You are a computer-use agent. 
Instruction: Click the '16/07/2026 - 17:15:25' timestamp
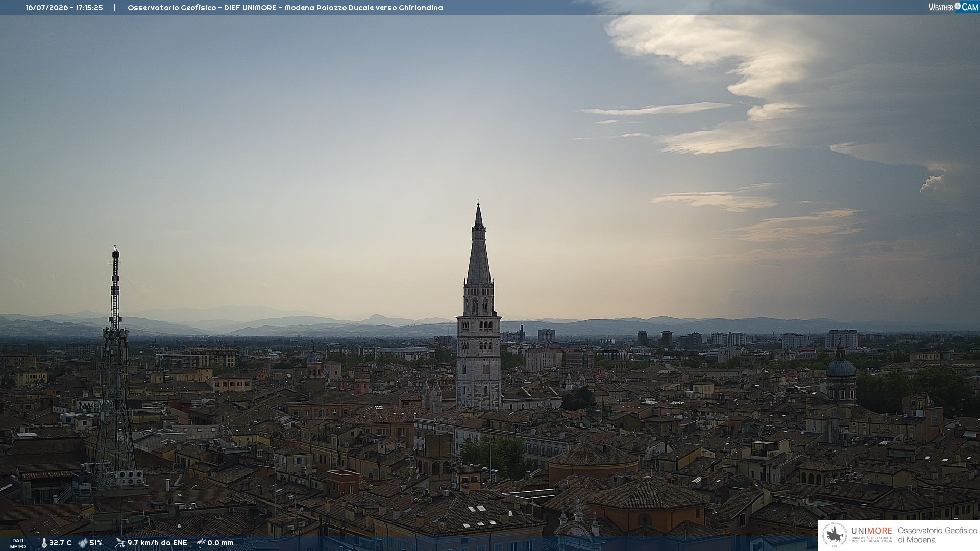point(64,8)
